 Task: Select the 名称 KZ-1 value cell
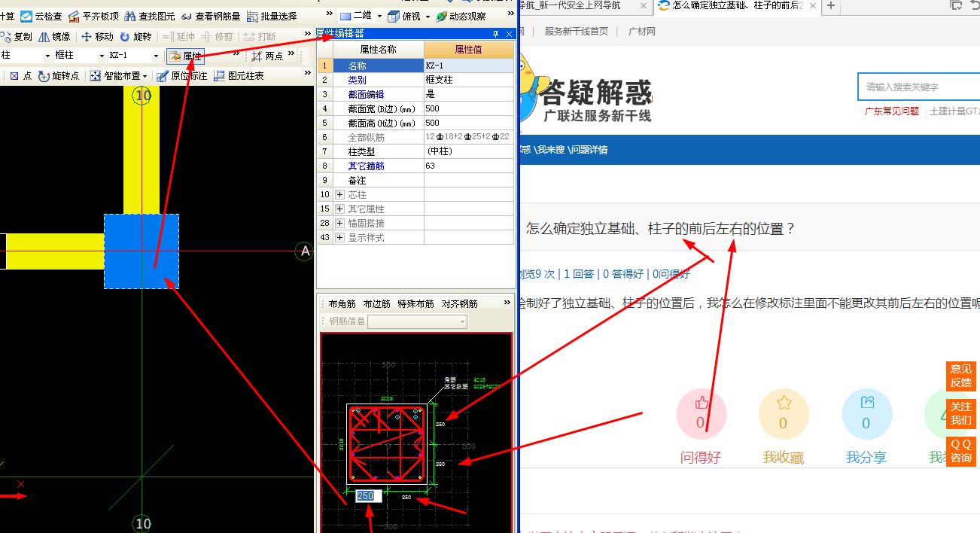tap(469, 65)
